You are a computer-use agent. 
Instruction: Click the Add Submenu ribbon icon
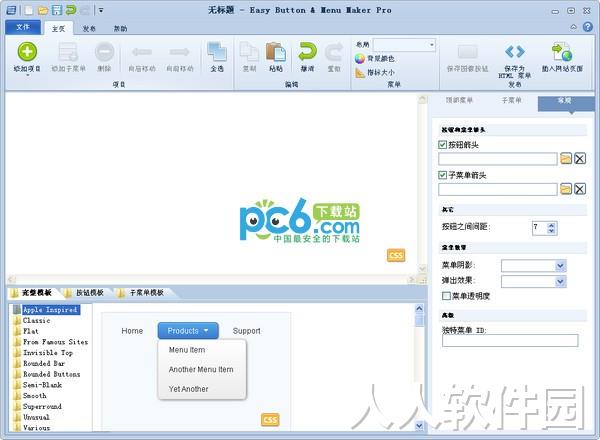68,52
